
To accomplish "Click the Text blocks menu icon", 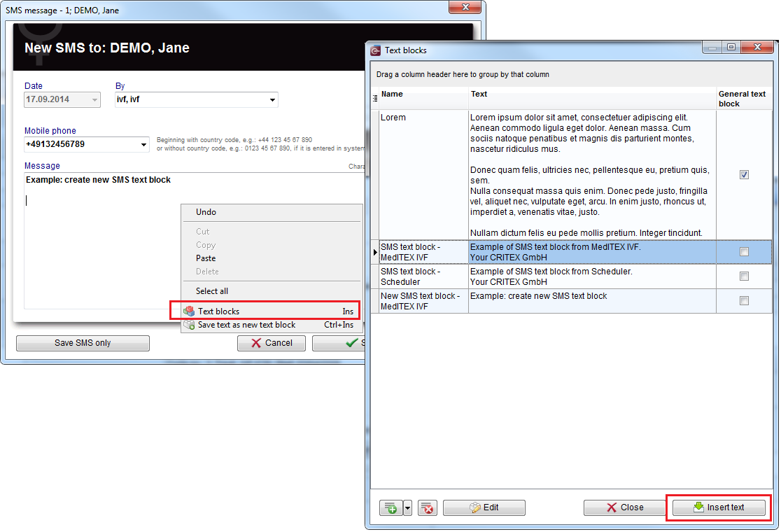I will tap(189, 311).
